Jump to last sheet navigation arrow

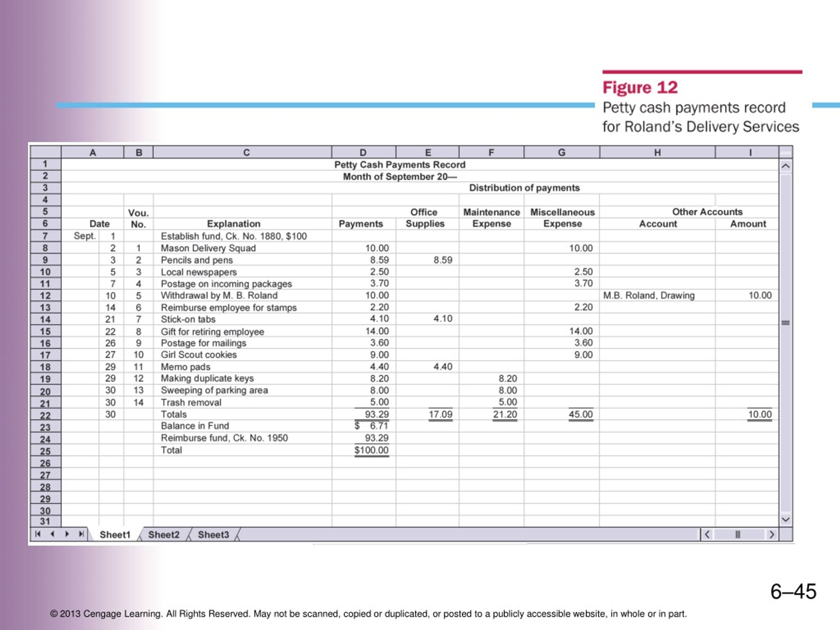(x=81, y=534)
